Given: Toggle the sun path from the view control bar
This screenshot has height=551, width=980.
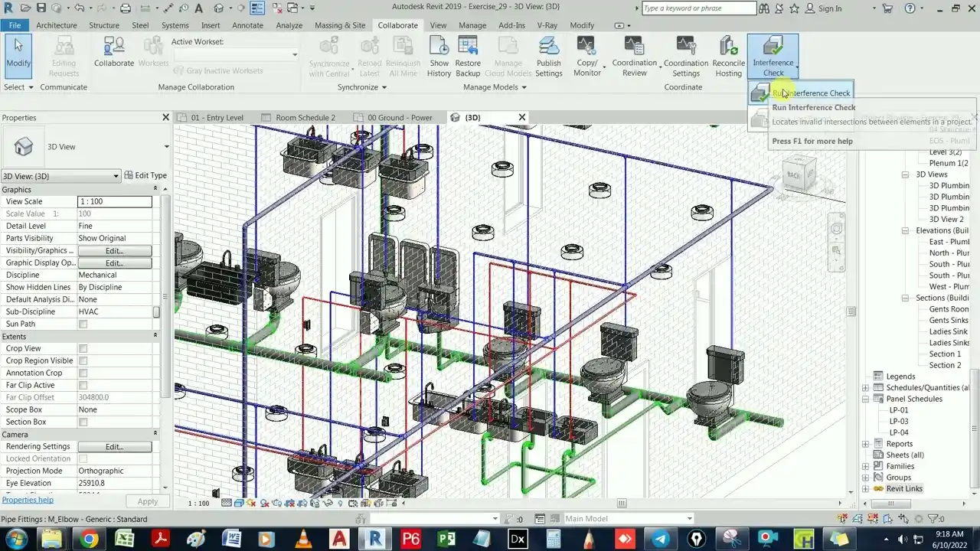Looking at the screenshot, I should click(x=250, y=504).
